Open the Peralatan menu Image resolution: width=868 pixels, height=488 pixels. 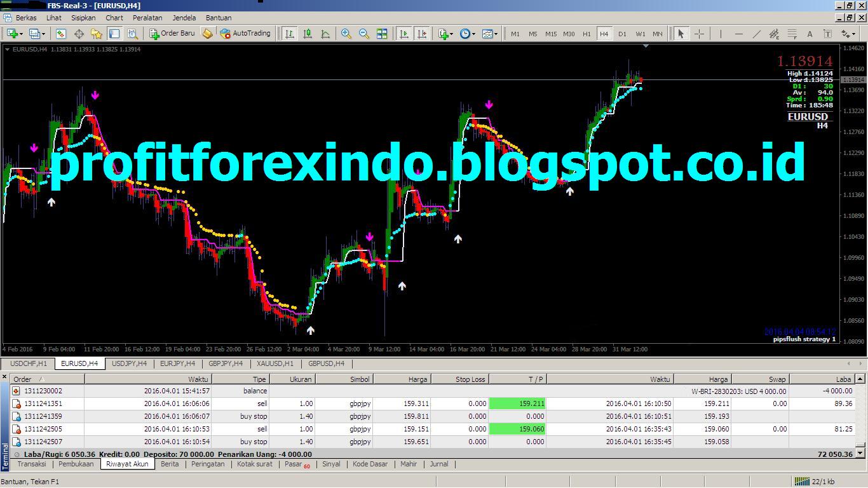(x=147, y=18)
